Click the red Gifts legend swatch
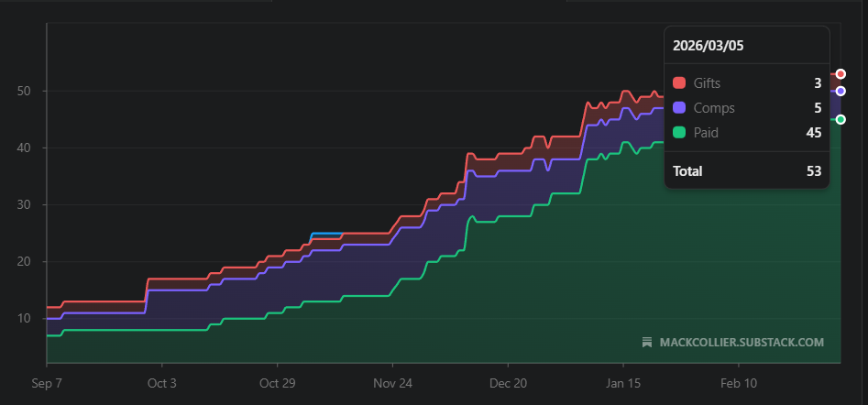This screenshot has height=405, width=868. point(679,83)
